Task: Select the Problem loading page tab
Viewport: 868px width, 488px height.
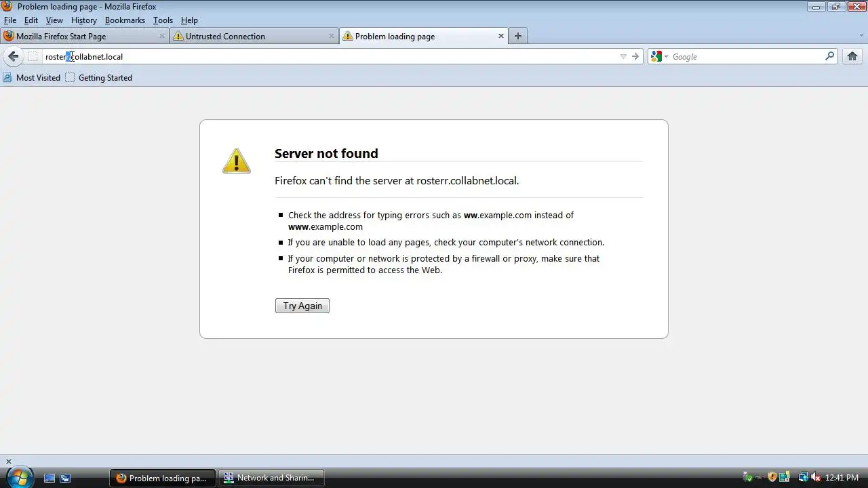Action: 423,36
